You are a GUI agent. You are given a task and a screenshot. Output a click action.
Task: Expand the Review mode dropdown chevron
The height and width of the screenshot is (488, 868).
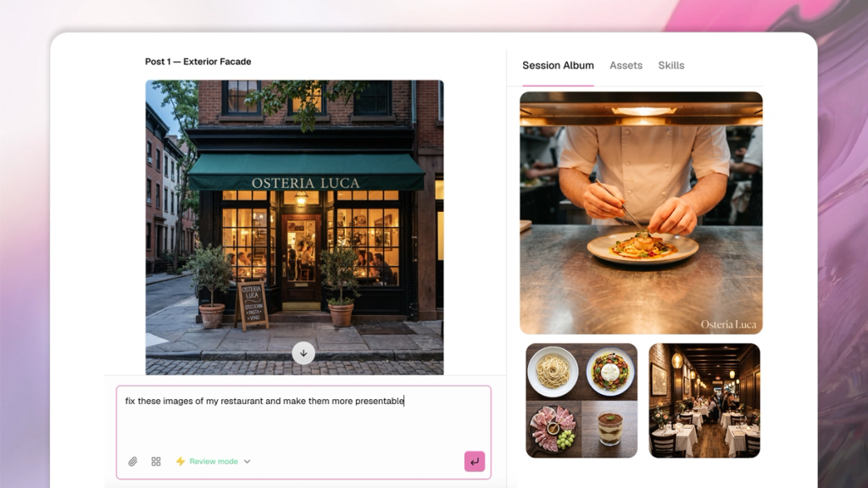(247, 462)
